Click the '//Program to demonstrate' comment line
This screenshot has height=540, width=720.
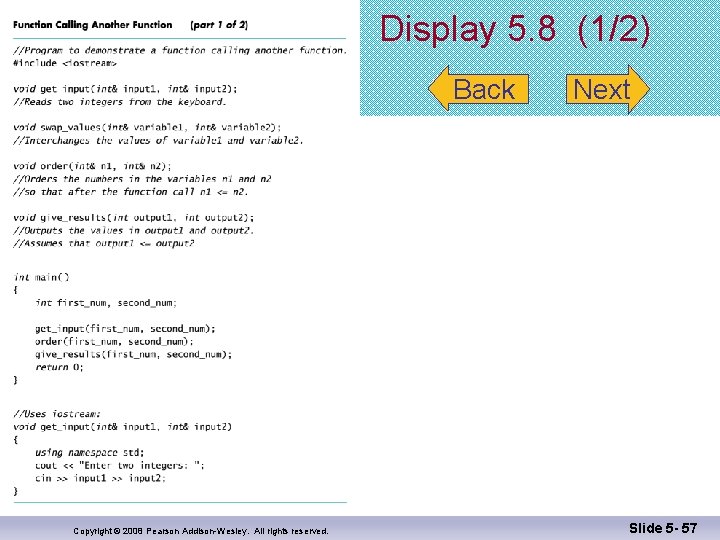[180, 50]
